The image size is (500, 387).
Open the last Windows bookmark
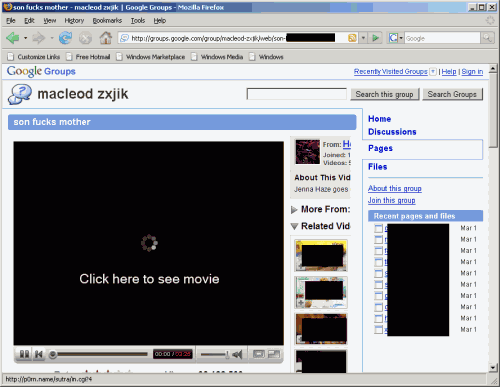point(266,57)
